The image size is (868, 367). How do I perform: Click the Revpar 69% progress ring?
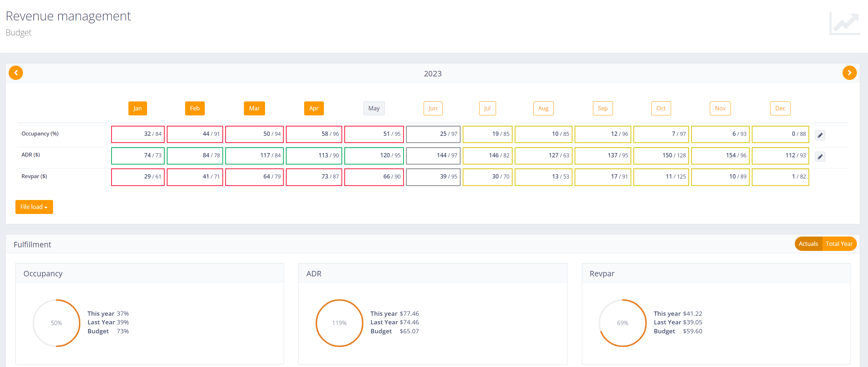tap(623, 323)
